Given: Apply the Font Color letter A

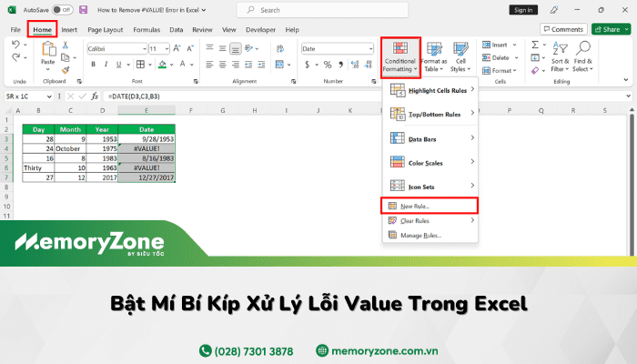Looking at the screenshot, I should pyautogui.click(x=183, y=65).
